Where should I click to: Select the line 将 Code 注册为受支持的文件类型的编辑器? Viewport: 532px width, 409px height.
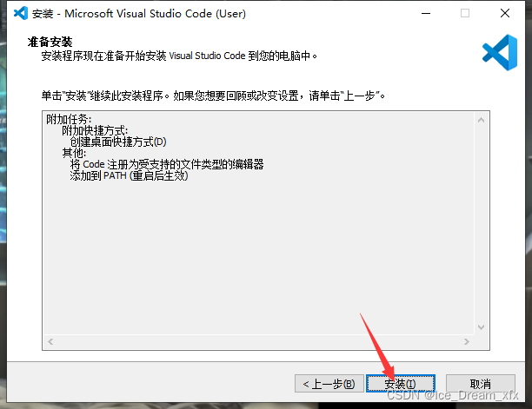pos(167,164)
